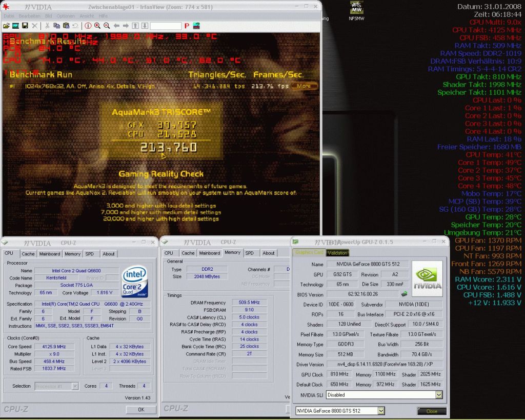Click the GPU-Z BIOS Version 62.92.16.00.26 field
Image resolution: width=525 pixels, height=420 pixels.
pos(363,294)
